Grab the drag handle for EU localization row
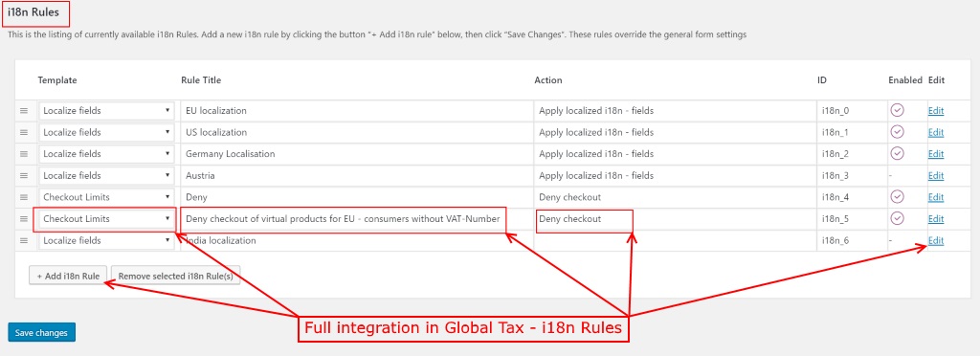The image size is (980, 356). tap(24, 111)
